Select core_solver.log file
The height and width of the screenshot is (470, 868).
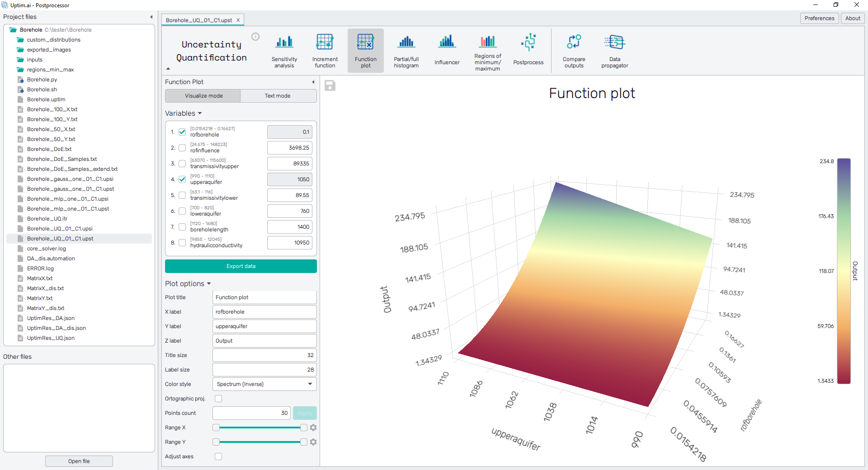pyautogui.click(x=46, y=249)
